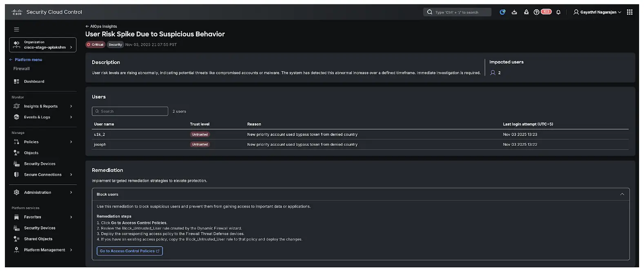The height and width of the screenshot is (271, 644).
Task: Click the Untrusted badge for u1k_2
Action: tap(200, 134)
